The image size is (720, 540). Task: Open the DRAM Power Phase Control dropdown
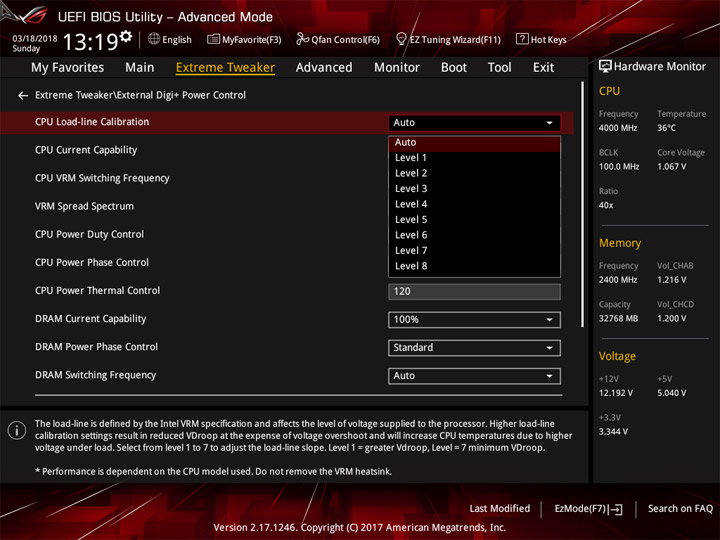474,348
